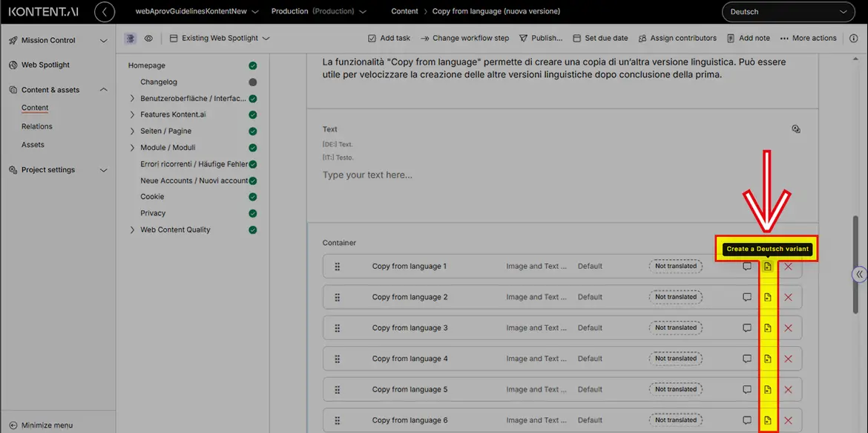868x433 pixels.
Task: Open Web Spotlight in the sidebar
Action: tap(45, 65)
